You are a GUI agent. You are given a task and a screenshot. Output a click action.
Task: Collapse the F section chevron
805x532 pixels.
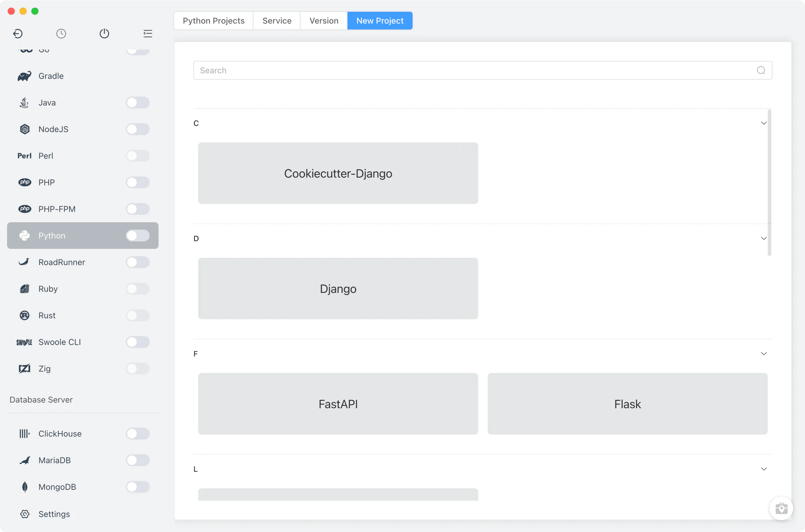click(764, 354)
